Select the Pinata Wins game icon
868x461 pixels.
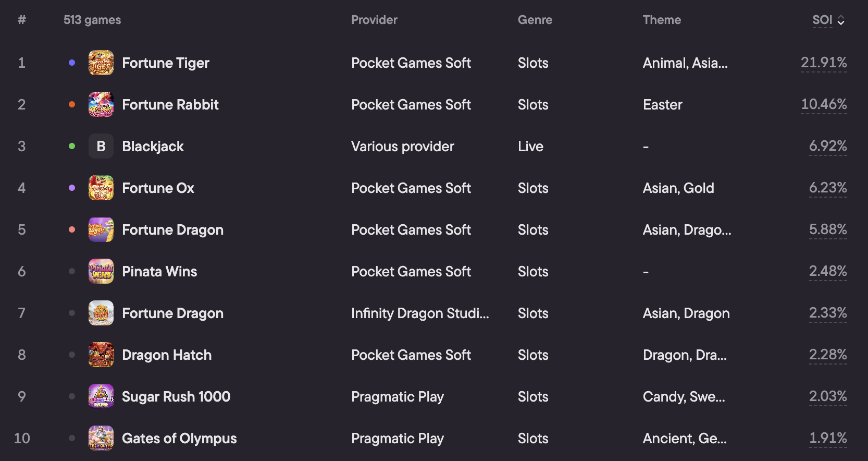101,271
